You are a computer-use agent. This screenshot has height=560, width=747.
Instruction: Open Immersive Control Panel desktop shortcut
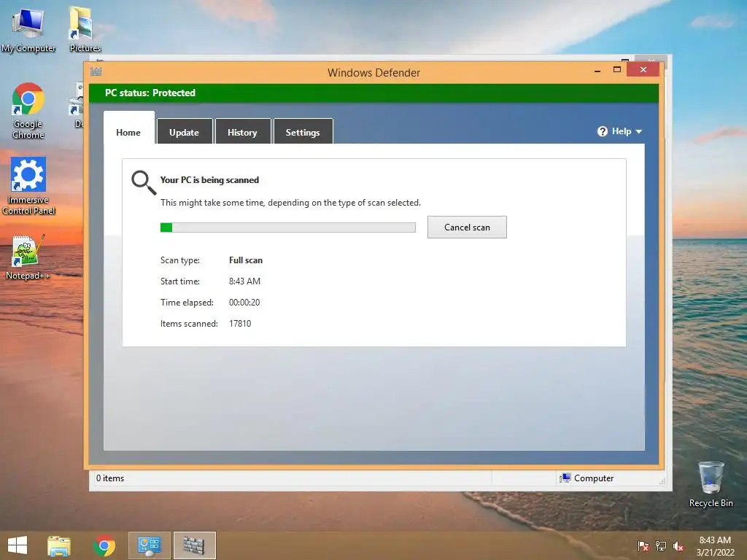[28, 186]
